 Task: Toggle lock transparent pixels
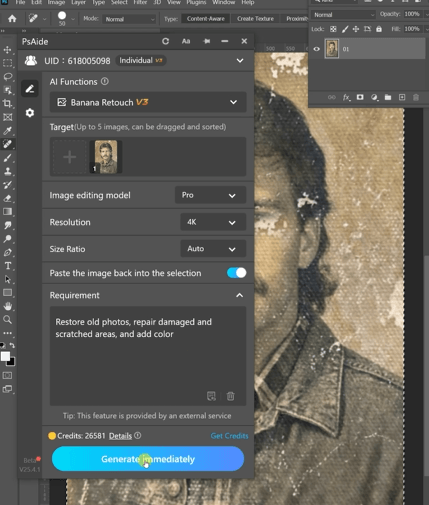pyautogui.click(x=333, y=29)
